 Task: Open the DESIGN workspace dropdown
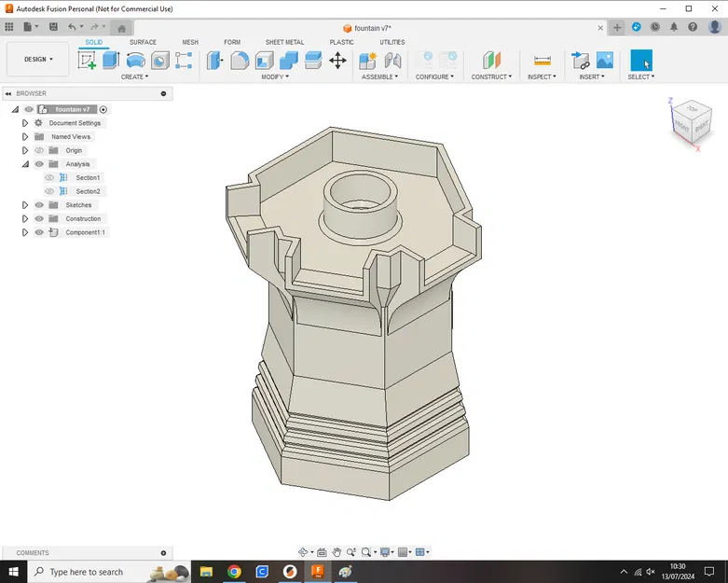pyautogui.click(x=38, y=59)
